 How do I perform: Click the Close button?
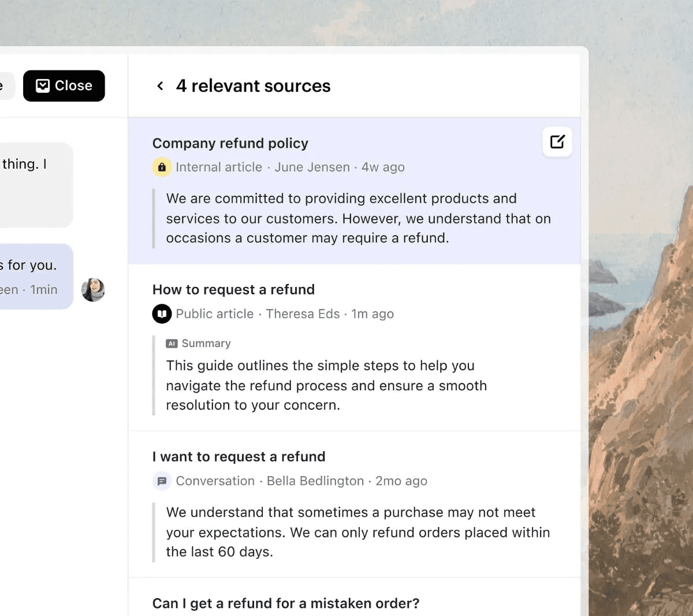64,85
